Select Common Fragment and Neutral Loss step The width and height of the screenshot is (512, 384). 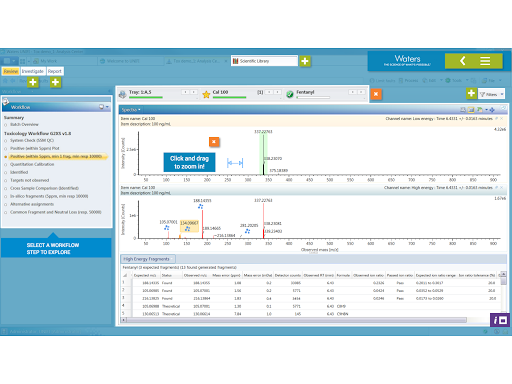tap(56, 212)
